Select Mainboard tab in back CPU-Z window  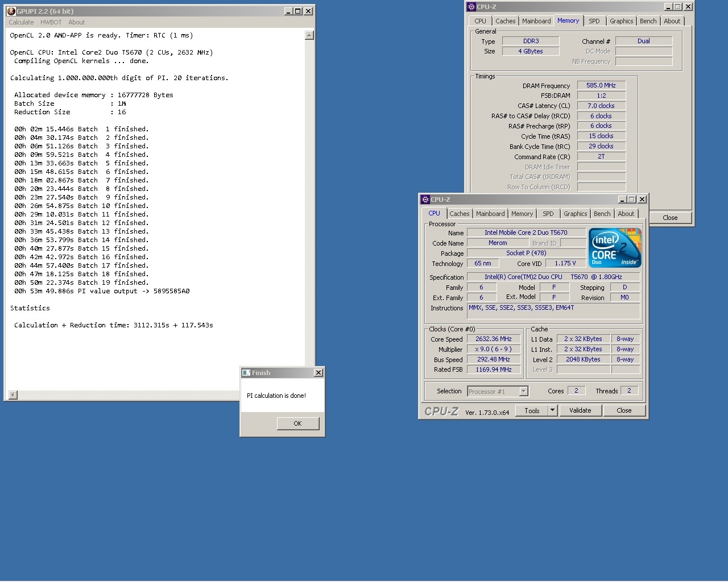(x=536, y=21)
